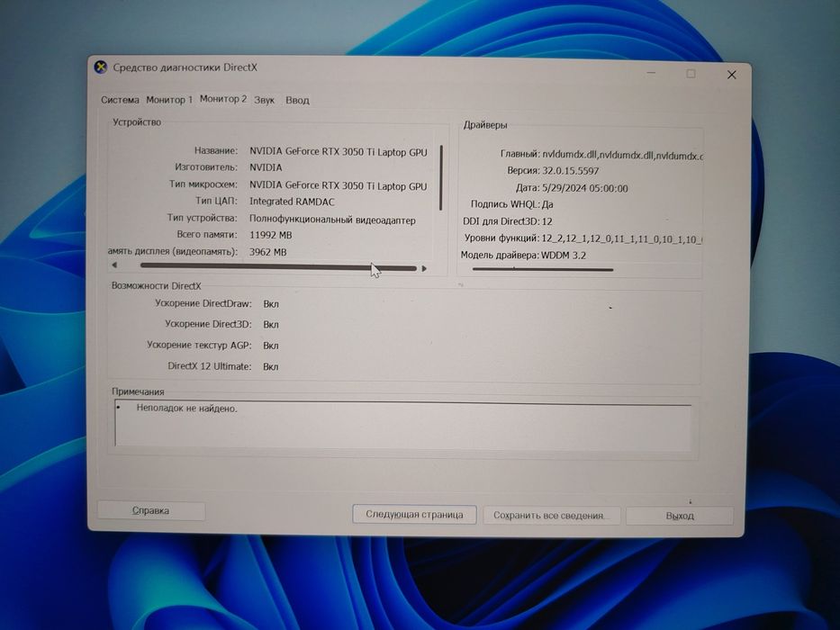Viewport: 840px width, 630px height.
Task: Click the 'Ускорение Direct3D:' Вкл value
Action: pyautogui.click(x=270, y=325)
